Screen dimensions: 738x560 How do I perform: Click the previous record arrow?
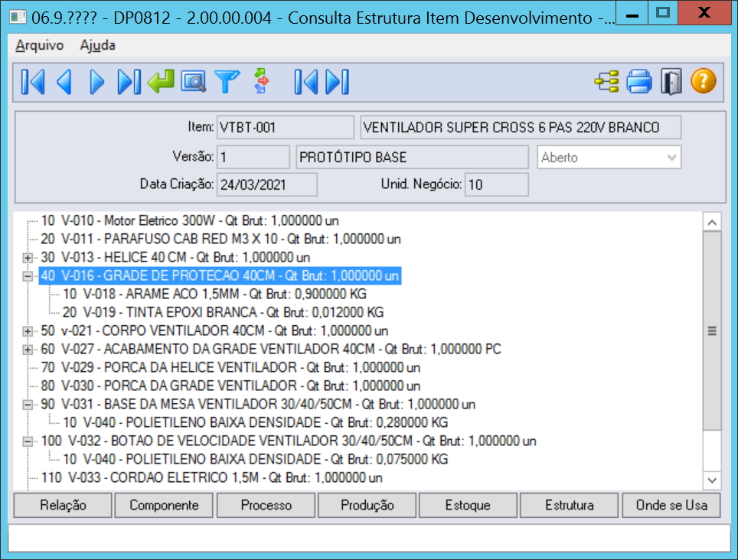64,81
